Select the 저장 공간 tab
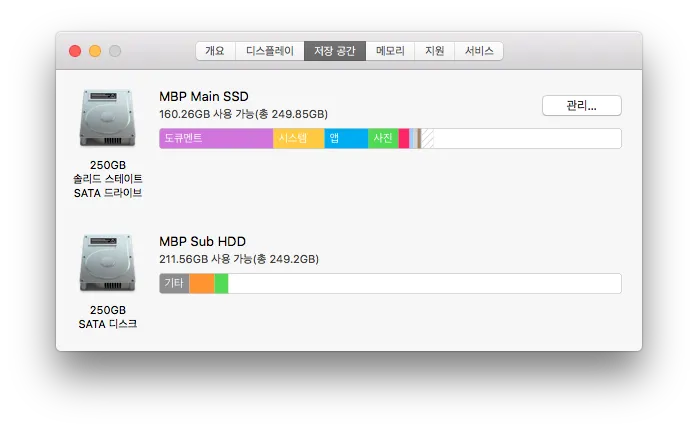This screenshot has height=431, width=698. (x=335, y=51)
